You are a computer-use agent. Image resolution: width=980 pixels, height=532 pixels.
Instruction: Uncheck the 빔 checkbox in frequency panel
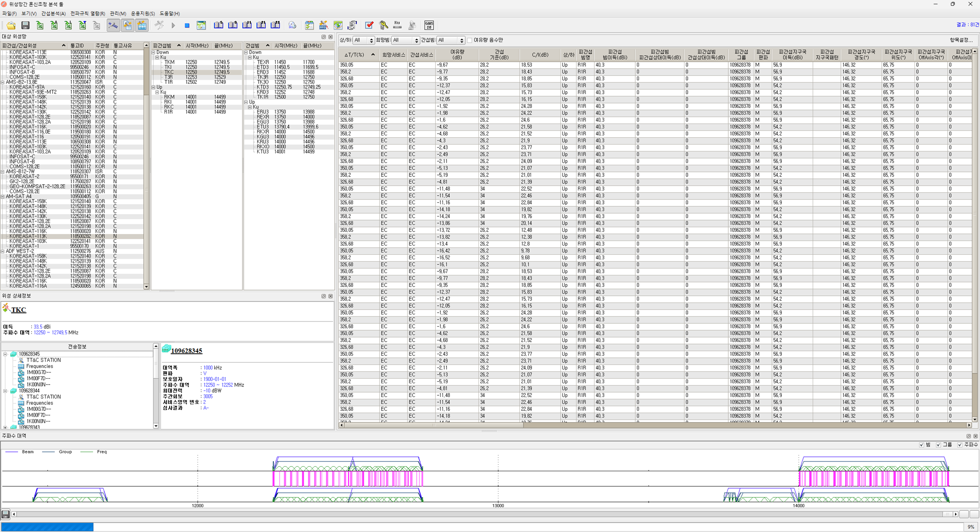pos(921,445)
